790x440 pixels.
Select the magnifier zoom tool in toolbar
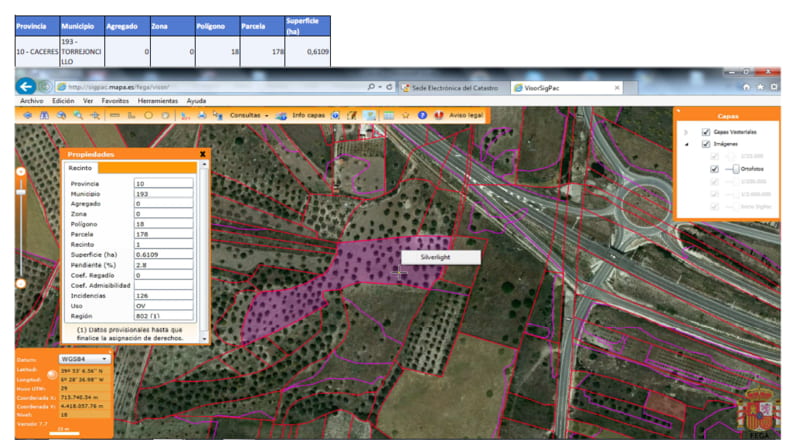click(x=78, y=115)
